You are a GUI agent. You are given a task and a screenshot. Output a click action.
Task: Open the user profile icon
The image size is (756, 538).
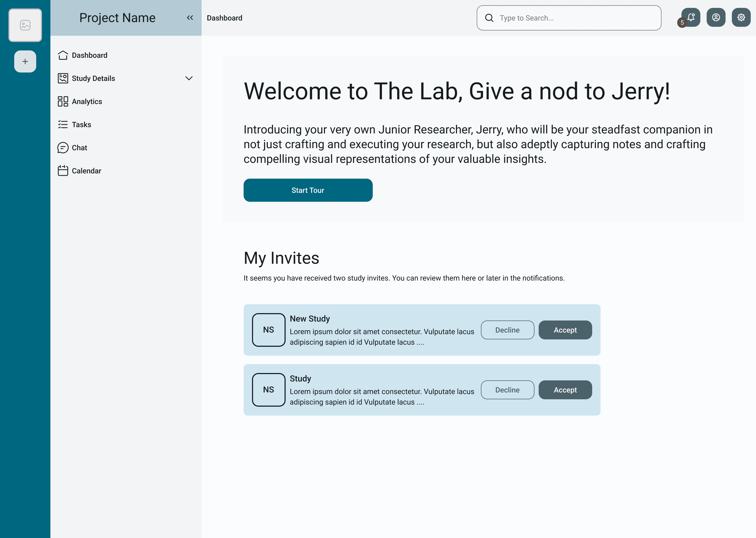point(716,17)
